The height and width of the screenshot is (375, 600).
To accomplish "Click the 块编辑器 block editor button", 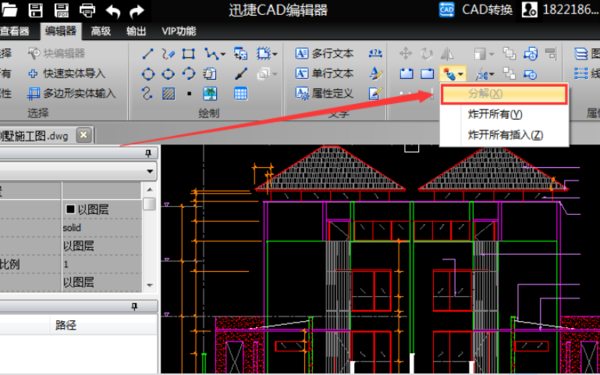I will coord(57,54).
